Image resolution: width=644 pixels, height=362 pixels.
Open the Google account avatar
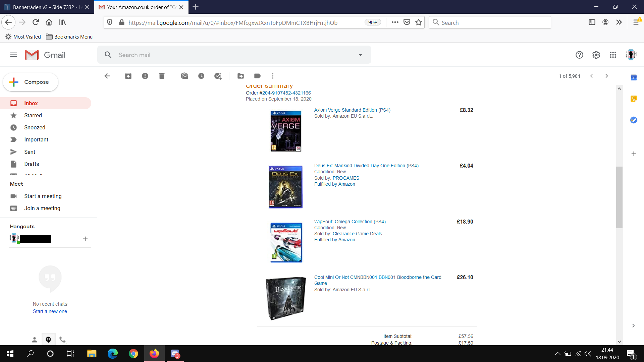pos(631,55)
